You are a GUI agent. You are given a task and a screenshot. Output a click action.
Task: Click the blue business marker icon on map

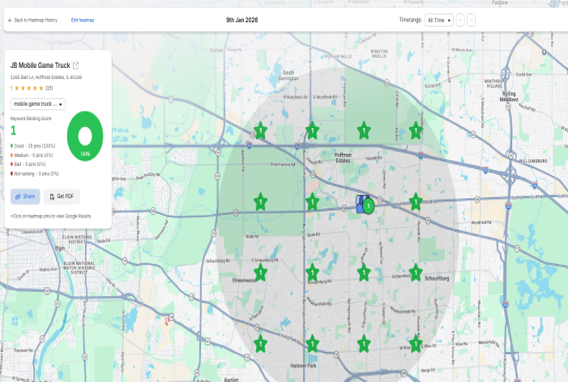[360, 204]
